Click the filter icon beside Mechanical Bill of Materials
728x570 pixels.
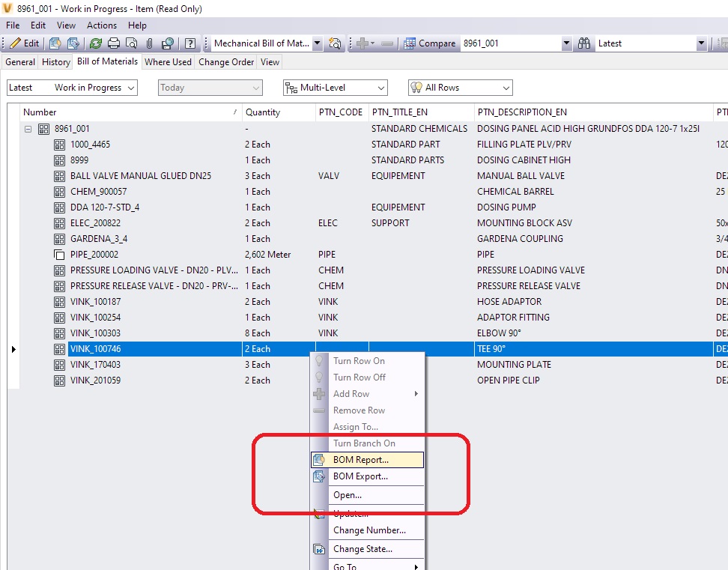335,43
